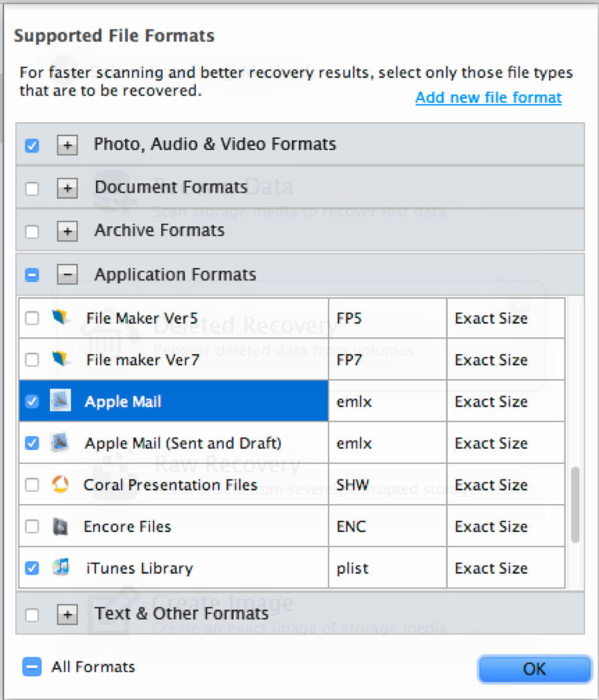Collapse the Application Formats group

[x=67, y=274]
